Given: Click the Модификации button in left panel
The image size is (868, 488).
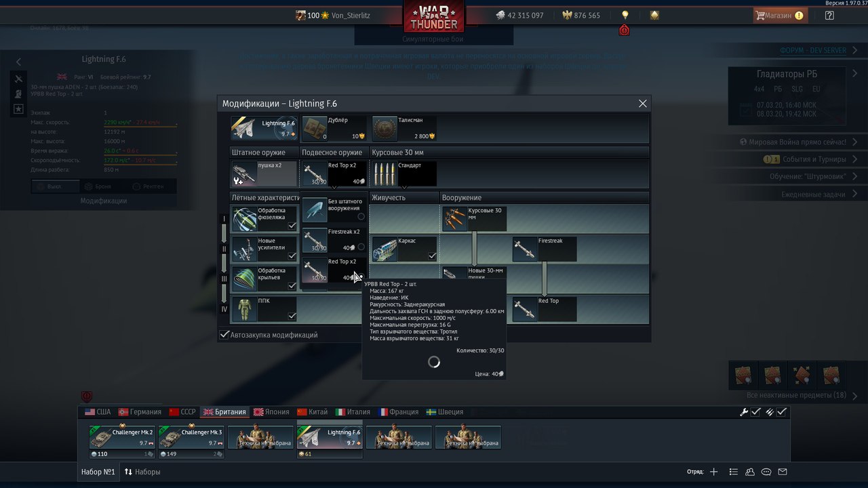Looking at the screenshot, I should [x=104, y=201].
